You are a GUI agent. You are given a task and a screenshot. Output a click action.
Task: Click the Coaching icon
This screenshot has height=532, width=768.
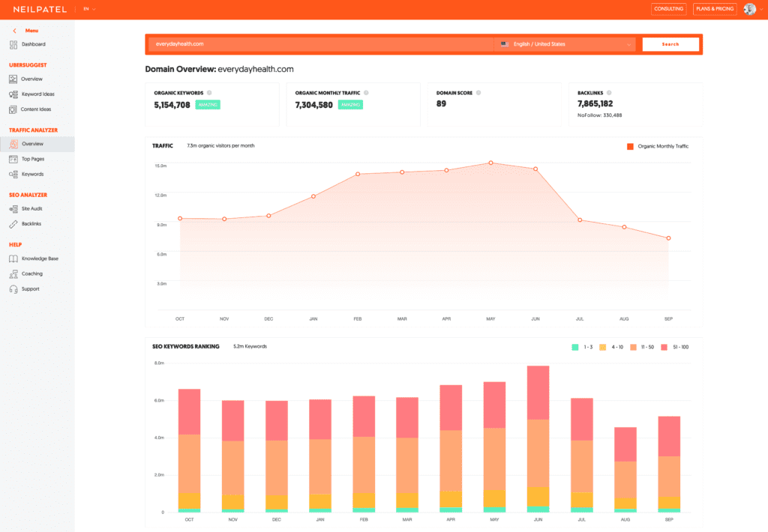coord(13,274)
